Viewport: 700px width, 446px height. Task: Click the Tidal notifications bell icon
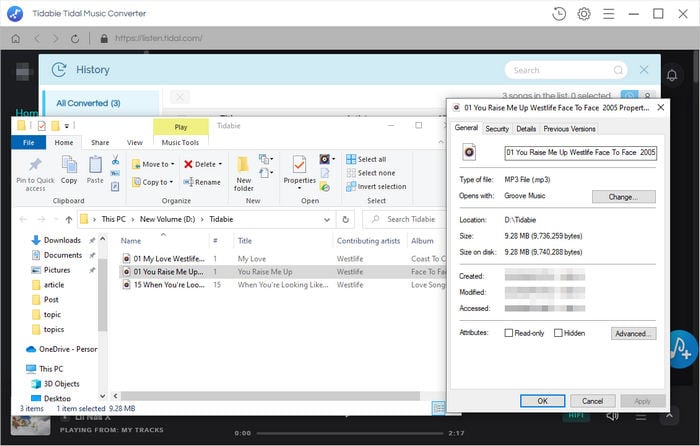[672, 75]
